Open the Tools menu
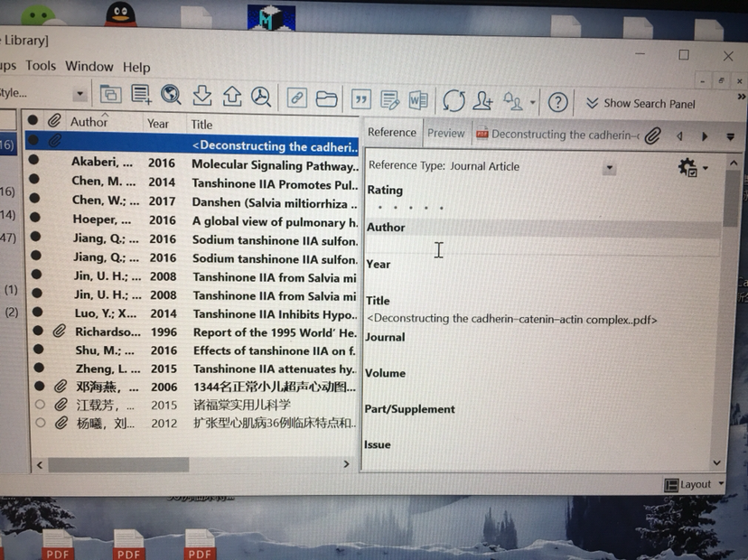Viewport: 748px width, 560px height. click(x=41, y=65)
